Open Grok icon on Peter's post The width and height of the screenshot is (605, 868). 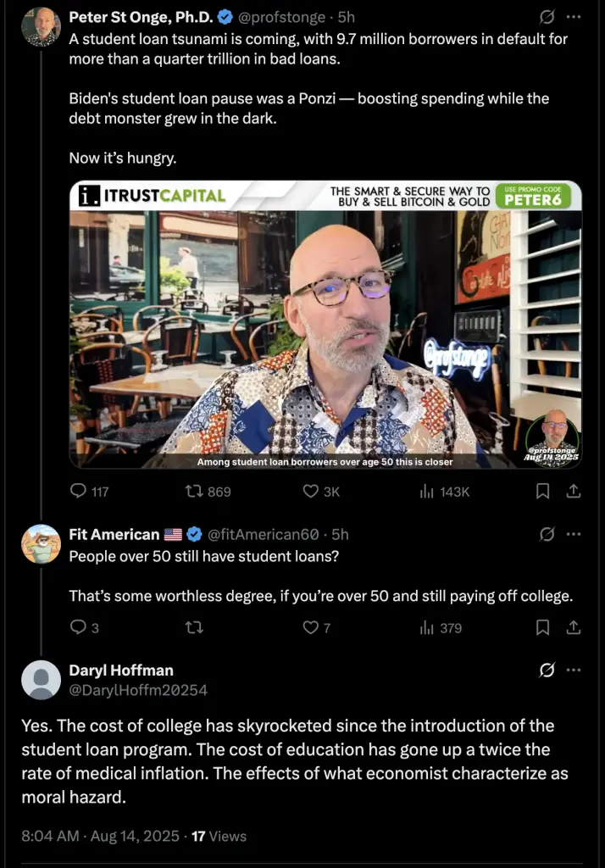[547, 17]
